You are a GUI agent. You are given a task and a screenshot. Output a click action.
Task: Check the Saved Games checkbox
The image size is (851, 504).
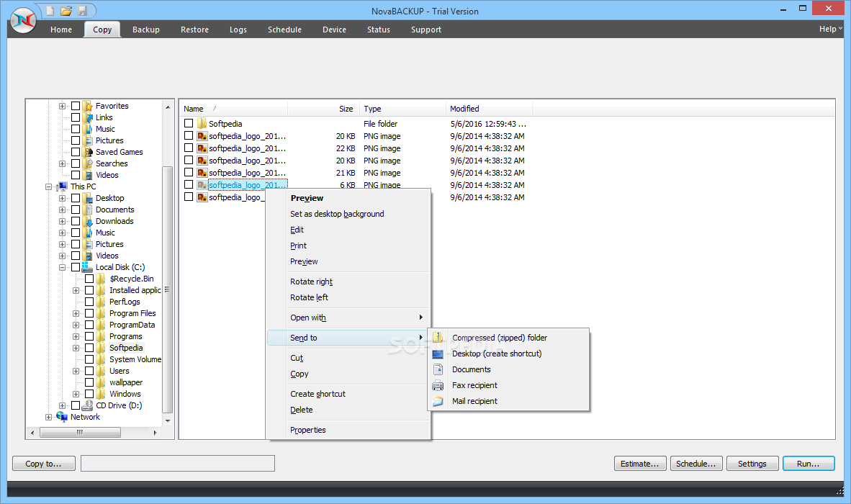[76, 152]
